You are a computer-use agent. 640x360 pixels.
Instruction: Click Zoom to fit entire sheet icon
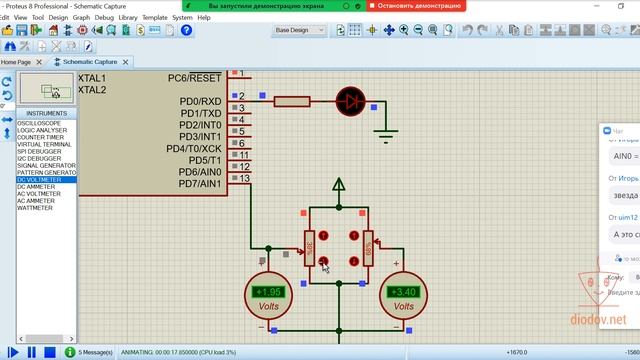coord(433,30)
